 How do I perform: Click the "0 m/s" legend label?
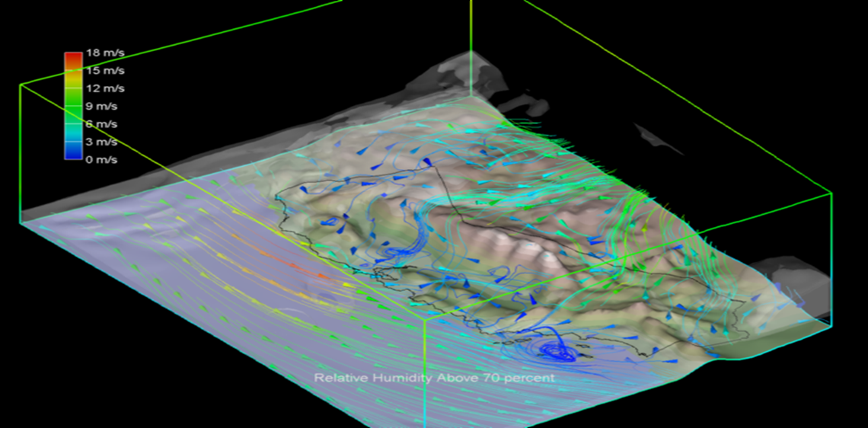[103, 159]
